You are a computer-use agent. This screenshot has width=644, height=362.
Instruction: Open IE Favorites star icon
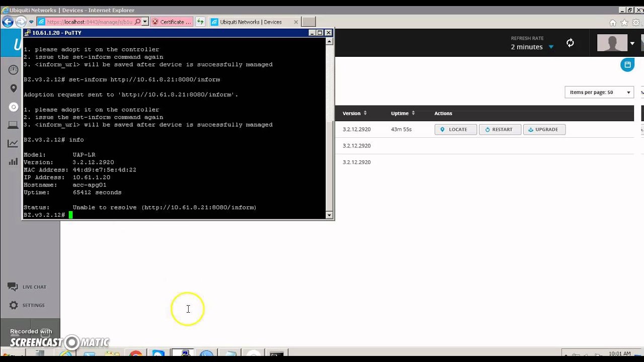pos(624,22)
